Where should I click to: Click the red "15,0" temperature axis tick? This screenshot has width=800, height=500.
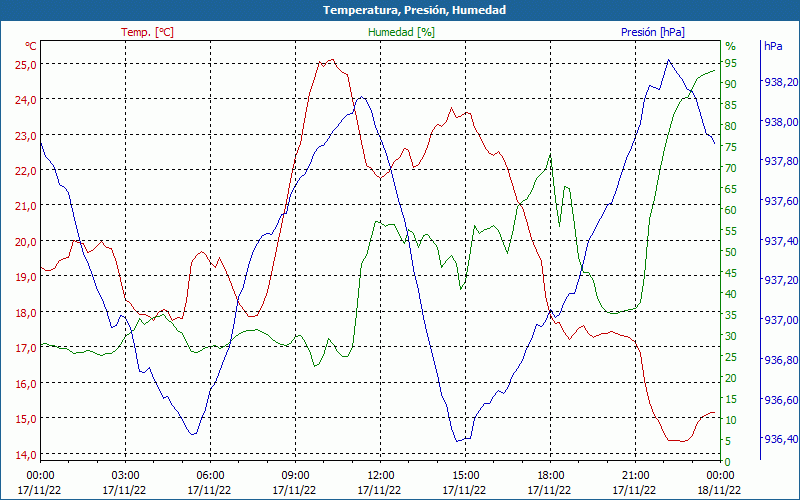coord(26,419)
